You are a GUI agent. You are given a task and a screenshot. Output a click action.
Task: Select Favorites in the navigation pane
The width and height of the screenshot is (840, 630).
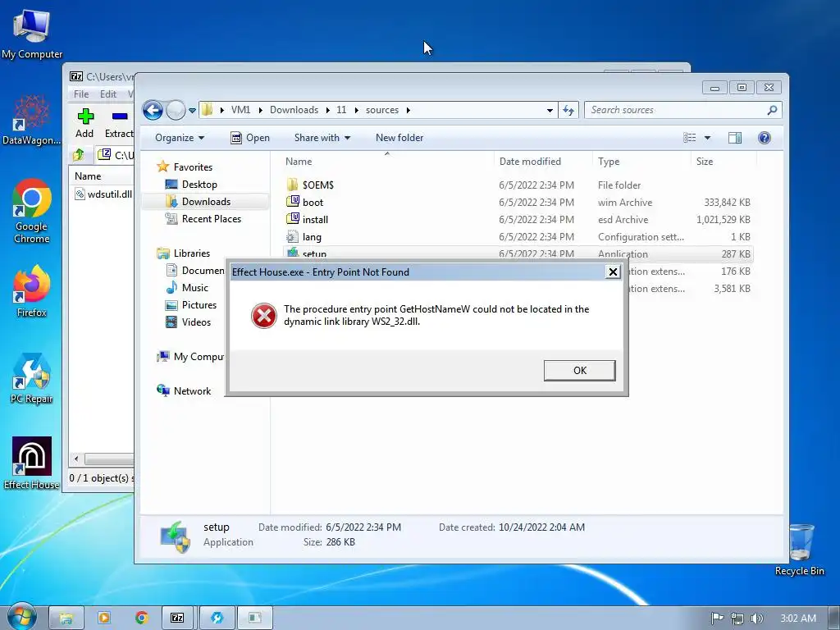[192, 167]
